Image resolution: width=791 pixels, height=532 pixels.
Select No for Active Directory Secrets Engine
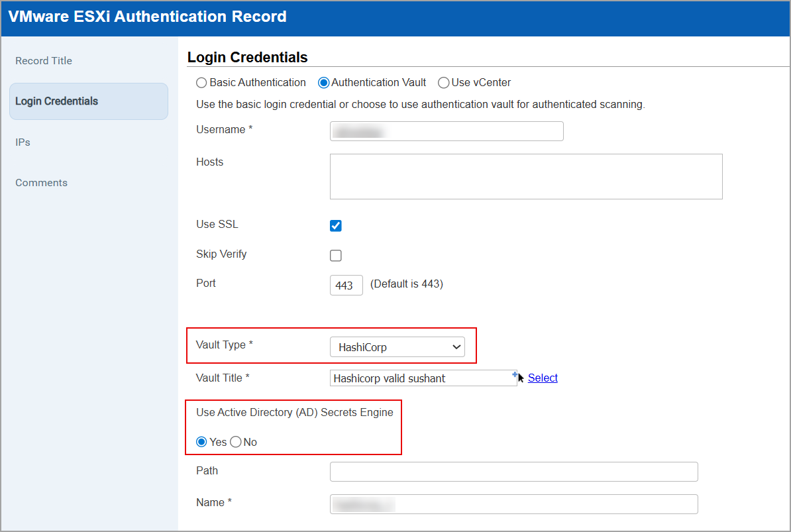tap(235, 441)
